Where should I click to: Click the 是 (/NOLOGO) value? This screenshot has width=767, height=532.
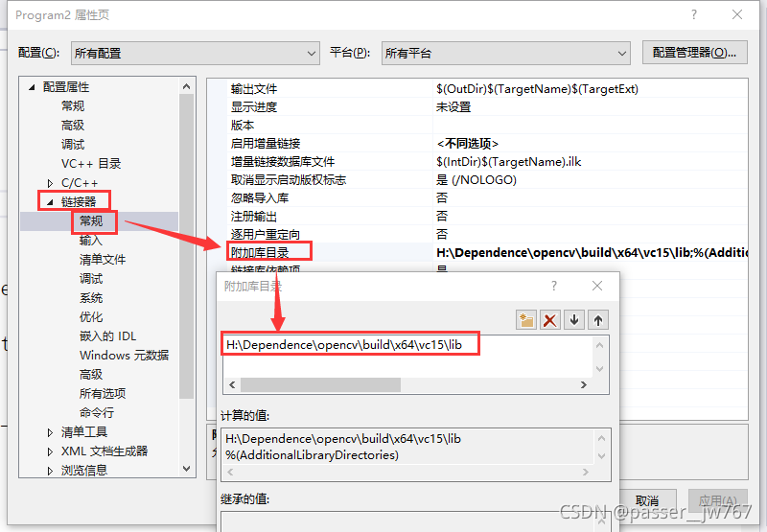coord(476,180)
